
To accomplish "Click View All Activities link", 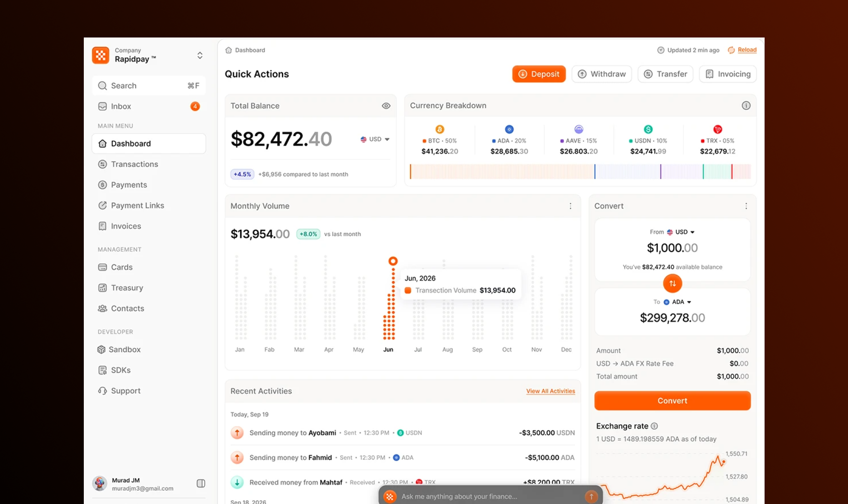I will [550, 391].
